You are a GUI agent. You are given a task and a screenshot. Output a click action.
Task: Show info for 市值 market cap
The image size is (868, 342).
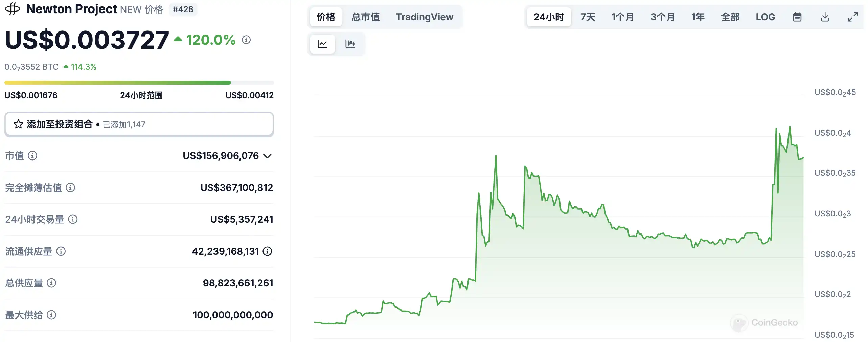tap(32, 156)
